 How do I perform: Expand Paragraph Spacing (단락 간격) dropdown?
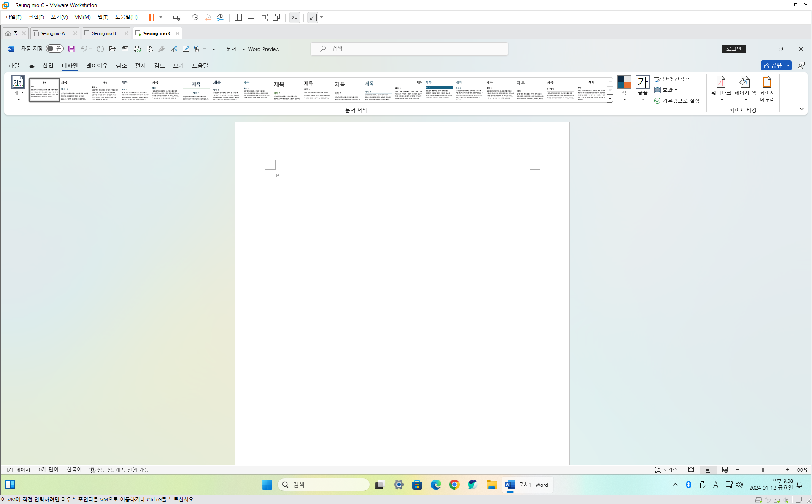(672, 79)
